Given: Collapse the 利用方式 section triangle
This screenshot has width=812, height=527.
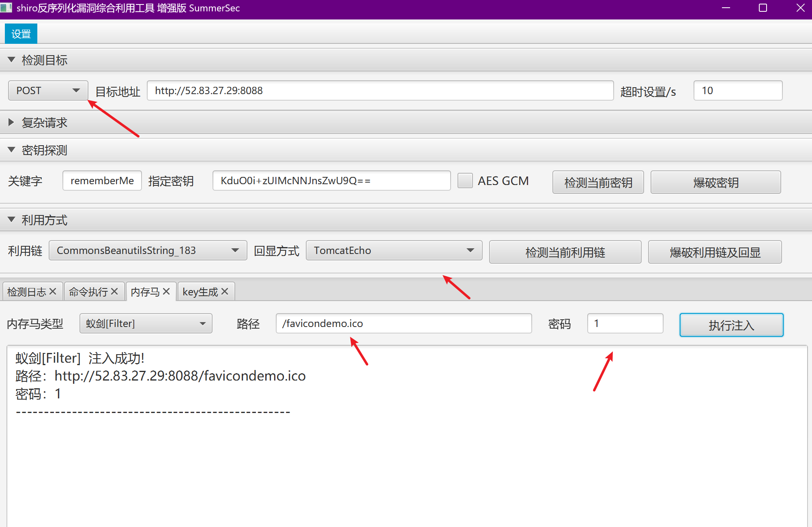Looking at the screenshot, I should (11, 219).
